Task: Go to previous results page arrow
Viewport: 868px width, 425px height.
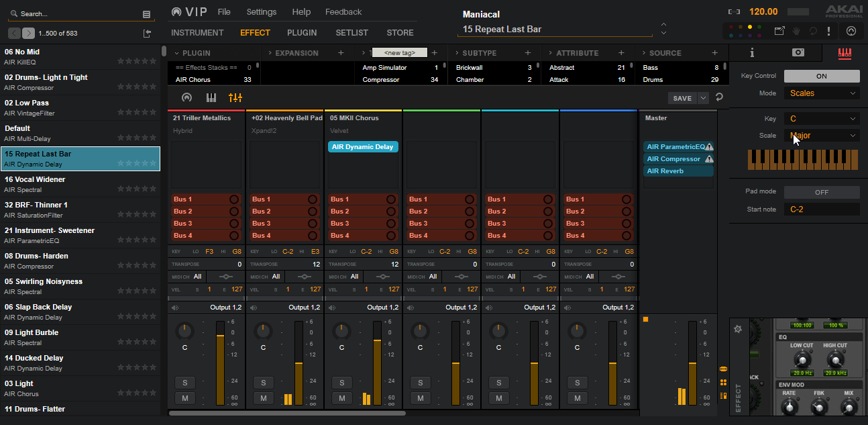Action: (14, 34)
